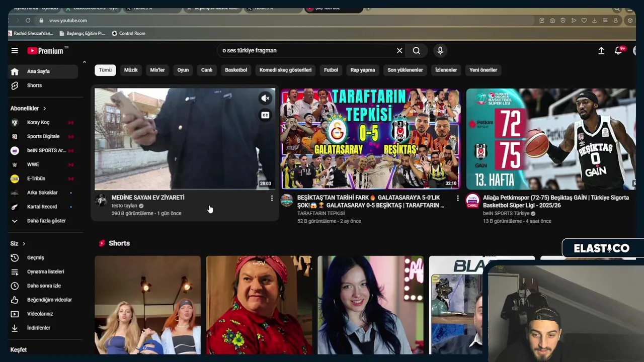Select the Mix'ler filter chip
Screen dimensions: 644x362
(x=157, y=70)
